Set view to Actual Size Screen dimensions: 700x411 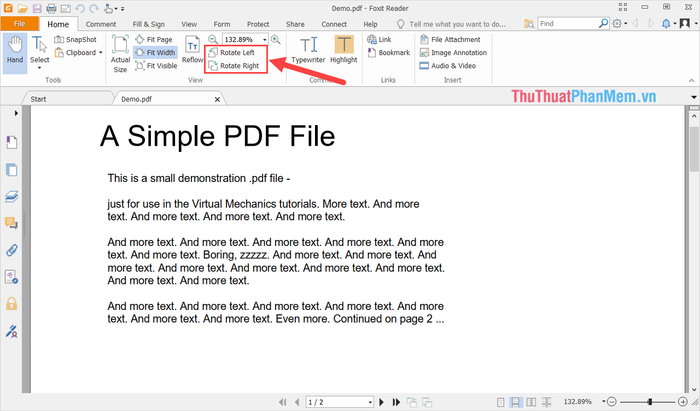pyautogui.click(x=120, y=54)
